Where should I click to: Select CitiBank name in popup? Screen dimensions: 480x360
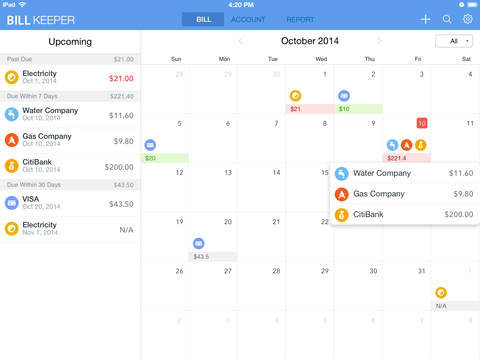(368, 214)
